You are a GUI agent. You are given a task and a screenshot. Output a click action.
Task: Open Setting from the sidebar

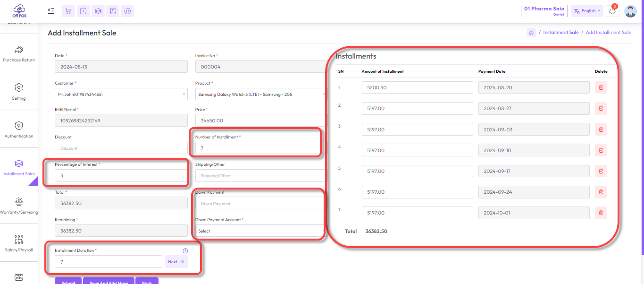pos(19,92)
